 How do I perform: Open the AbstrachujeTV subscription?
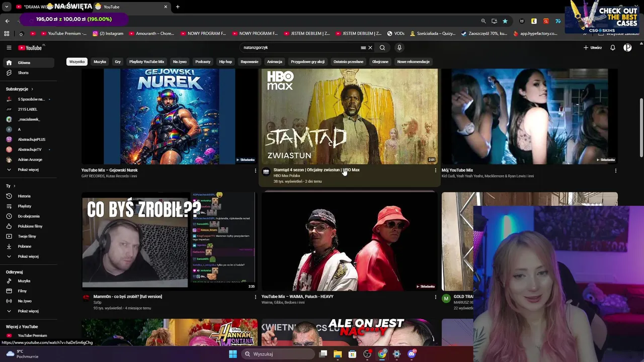pos(29,149)
